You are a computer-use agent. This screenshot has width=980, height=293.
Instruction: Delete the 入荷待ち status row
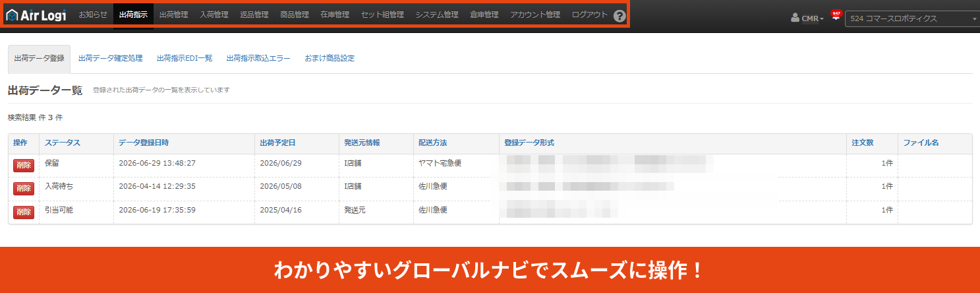[x=24, y=189]
